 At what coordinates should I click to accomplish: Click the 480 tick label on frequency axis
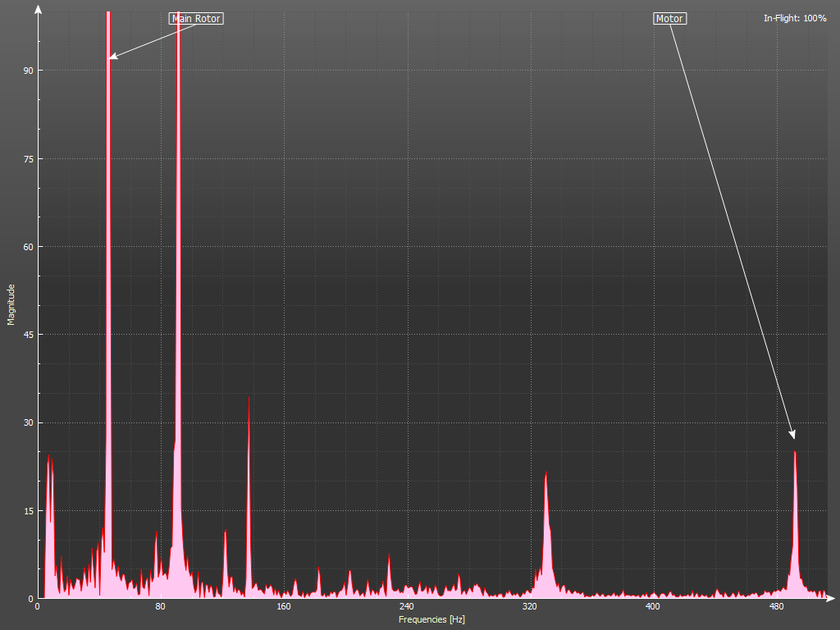tap(776, 607)
